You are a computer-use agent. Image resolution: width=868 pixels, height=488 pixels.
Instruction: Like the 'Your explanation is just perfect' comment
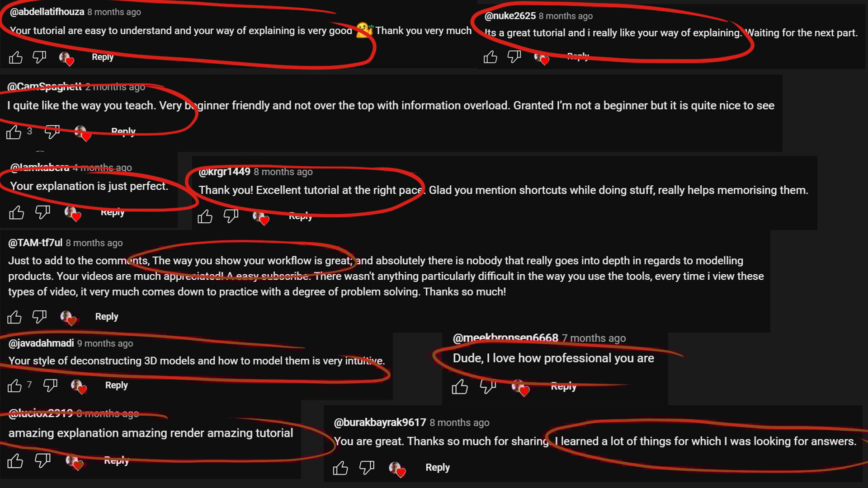tap(17, 212)
